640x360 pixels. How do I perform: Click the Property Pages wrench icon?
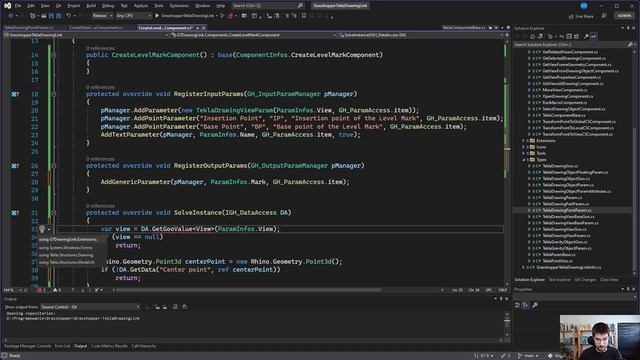535,305
